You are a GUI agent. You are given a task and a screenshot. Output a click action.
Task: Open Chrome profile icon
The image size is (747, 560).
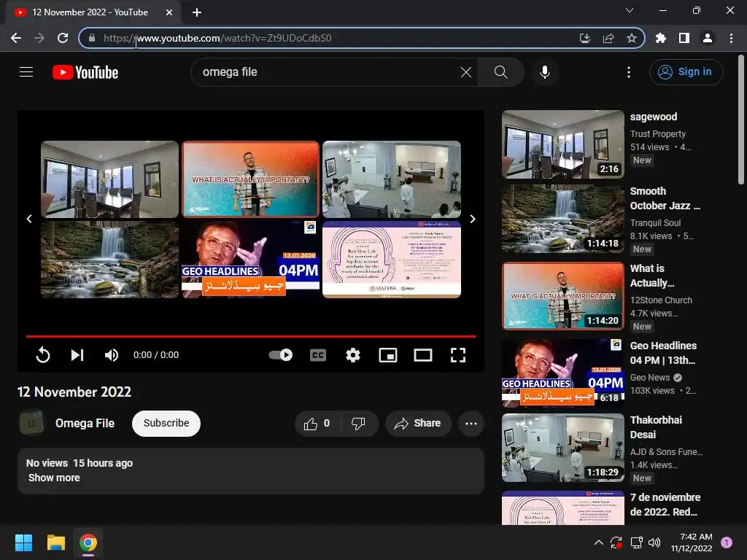[x=708, y=38]
